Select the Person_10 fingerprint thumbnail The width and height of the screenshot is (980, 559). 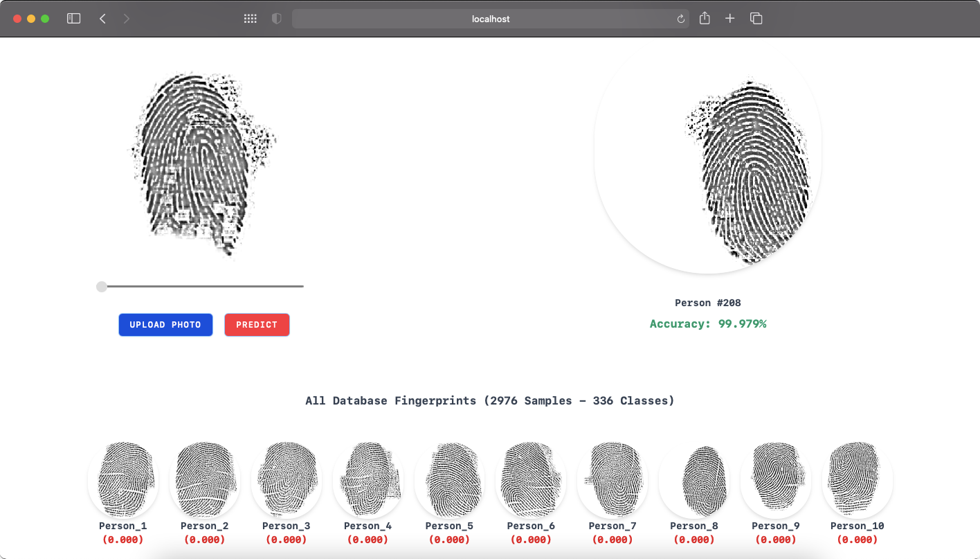click(x=857, y=479)
